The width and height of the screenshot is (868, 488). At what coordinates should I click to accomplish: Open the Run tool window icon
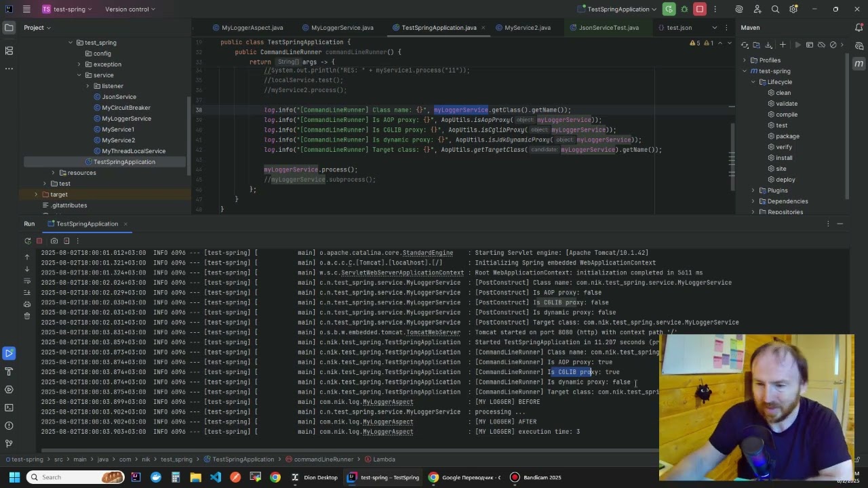[9, 353]
